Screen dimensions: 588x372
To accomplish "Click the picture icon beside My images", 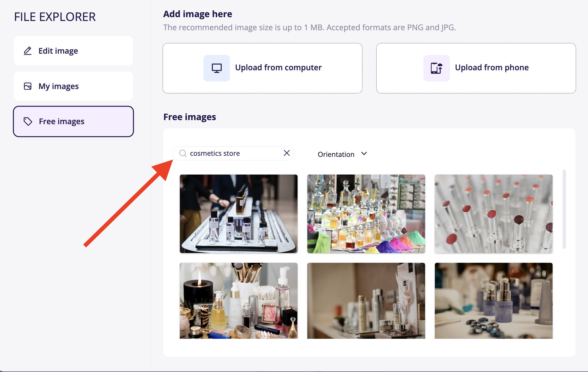I will (28, 86).
